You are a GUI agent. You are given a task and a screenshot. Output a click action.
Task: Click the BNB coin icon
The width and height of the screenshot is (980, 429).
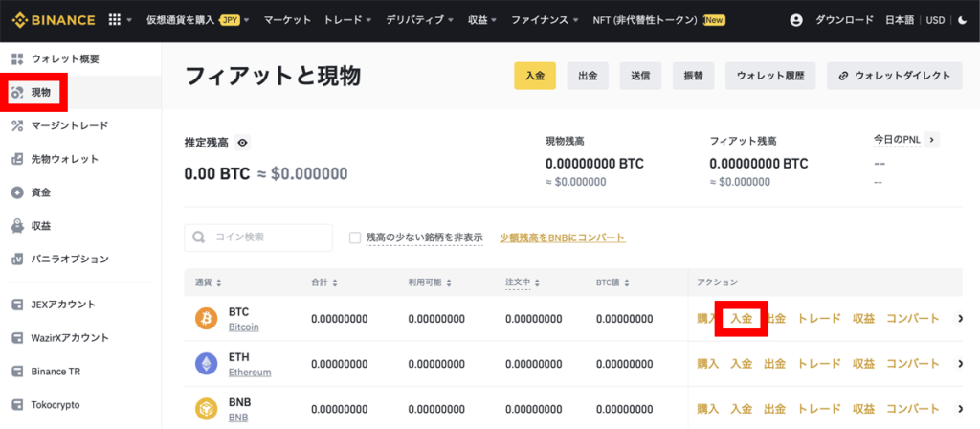[x=207, y=408]
